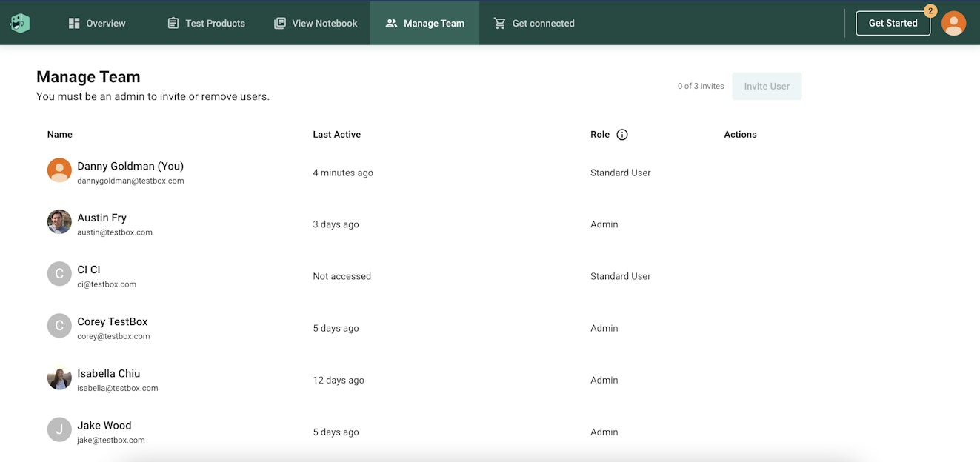Click Jake Wood's avatar icon

click(59, 429)
